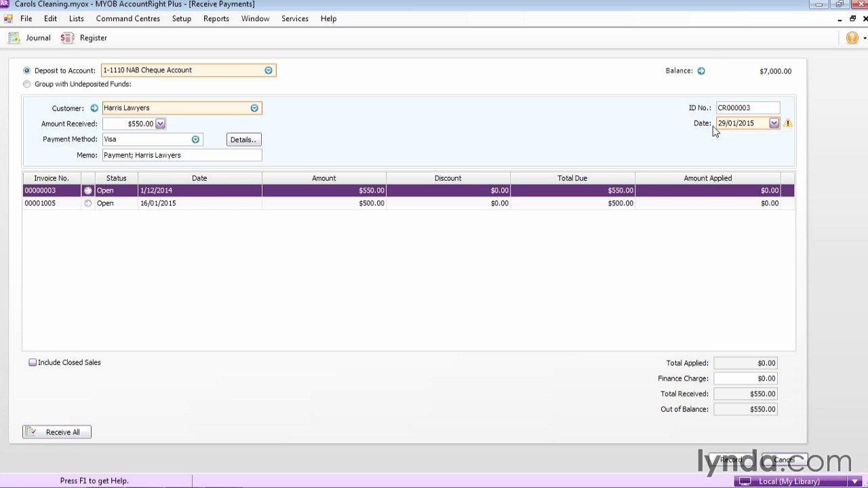
Task: Open the Services menu
Action: [295, 19]
